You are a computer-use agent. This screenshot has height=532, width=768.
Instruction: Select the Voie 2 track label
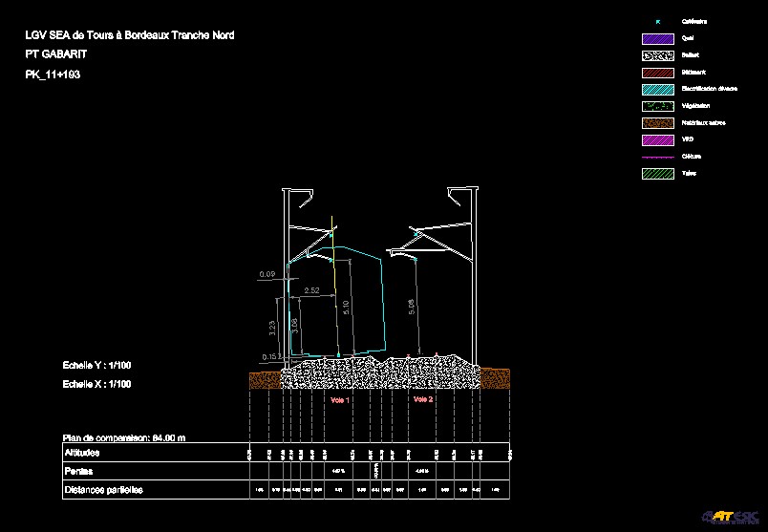423,399
